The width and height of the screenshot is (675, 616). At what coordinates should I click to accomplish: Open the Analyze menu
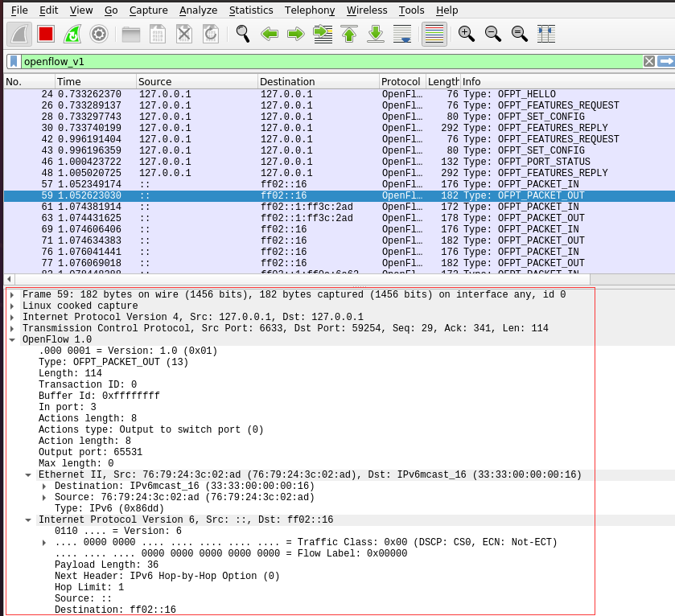click(199, 10)
